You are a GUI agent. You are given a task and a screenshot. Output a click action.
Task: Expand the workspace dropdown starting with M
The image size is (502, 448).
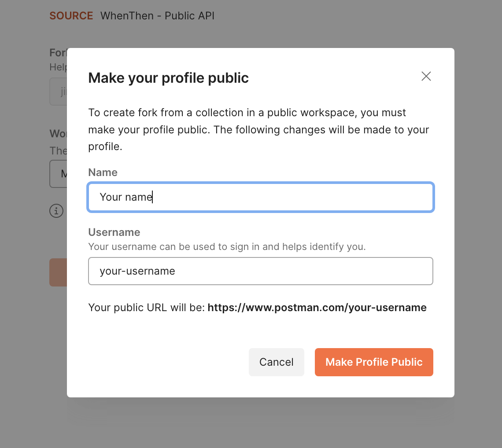pyautogui.click(x=59, y=173)
